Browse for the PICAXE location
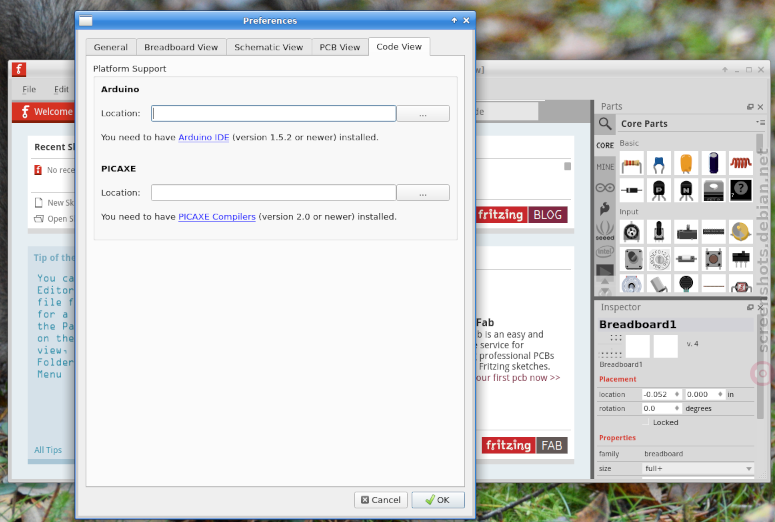 (x=423, y=193)
